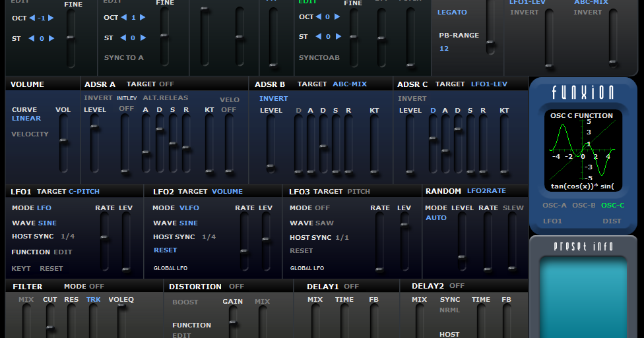Turn on DELAY1 currently OFF

[351, 287]
